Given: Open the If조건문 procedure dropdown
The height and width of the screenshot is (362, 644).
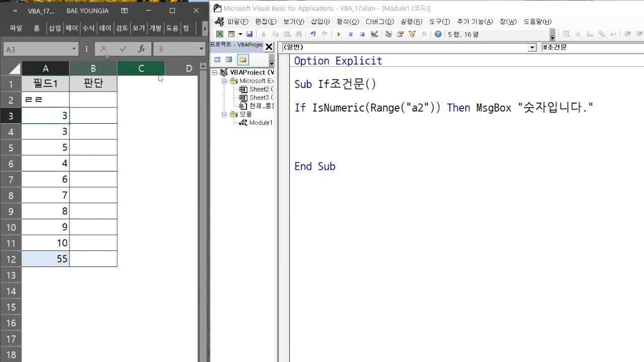Looking at the screenshot, I should coord(592,47).
